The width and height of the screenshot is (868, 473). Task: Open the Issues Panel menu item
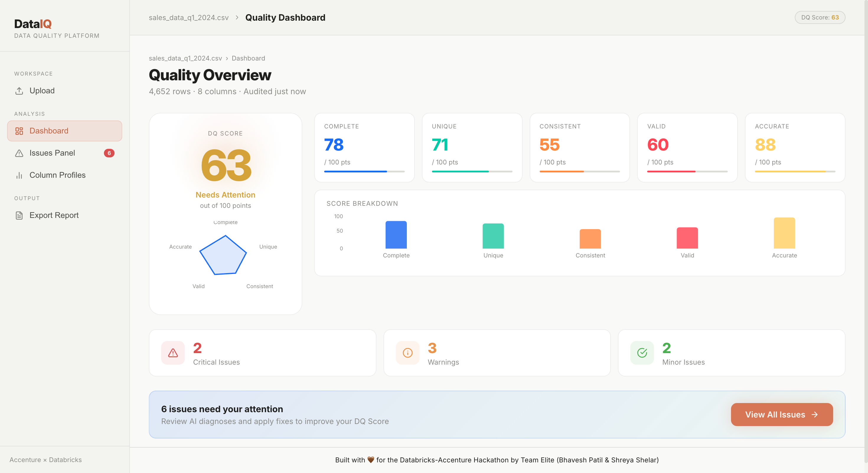pos(52,153)
